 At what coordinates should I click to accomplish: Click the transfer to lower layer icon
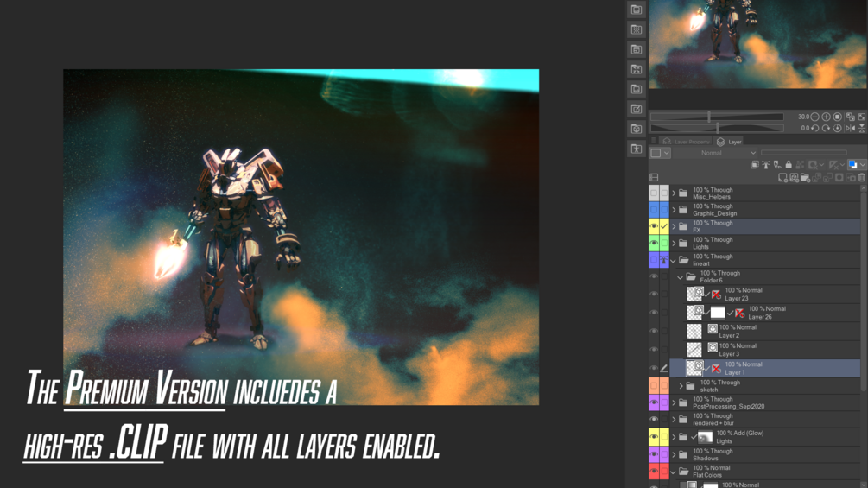(816, 178)
